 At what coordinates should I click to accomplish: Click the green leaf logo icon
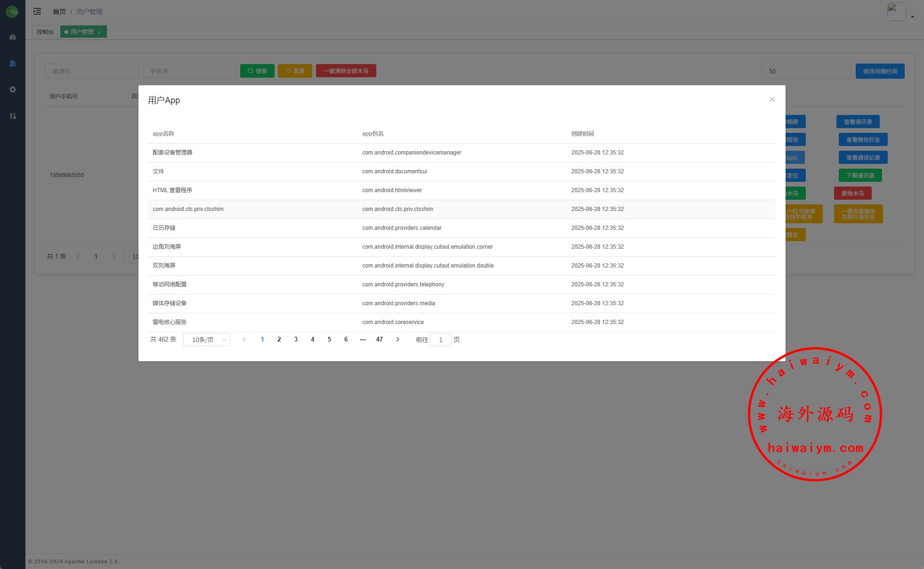click(x=12, y=12)
